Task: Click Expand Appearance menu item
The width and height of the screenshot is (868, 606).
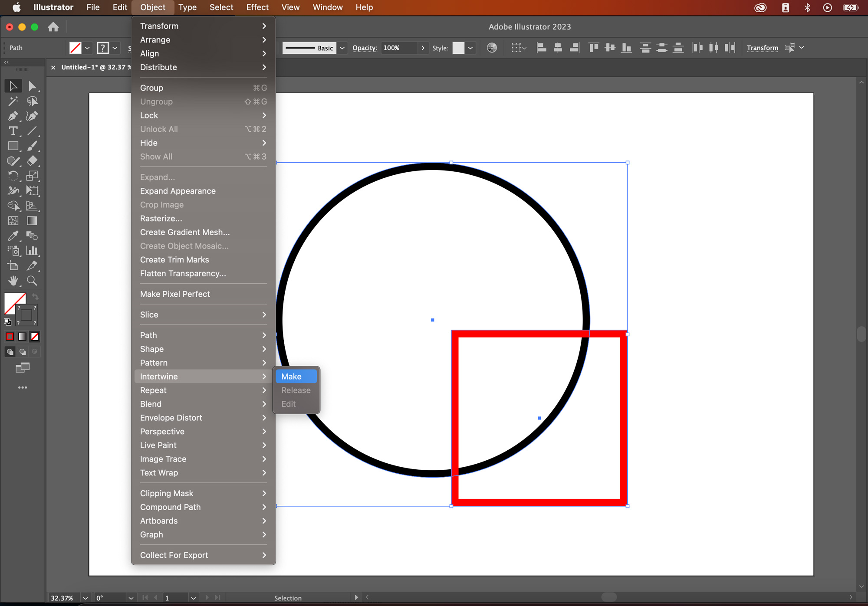Action: 178,190
